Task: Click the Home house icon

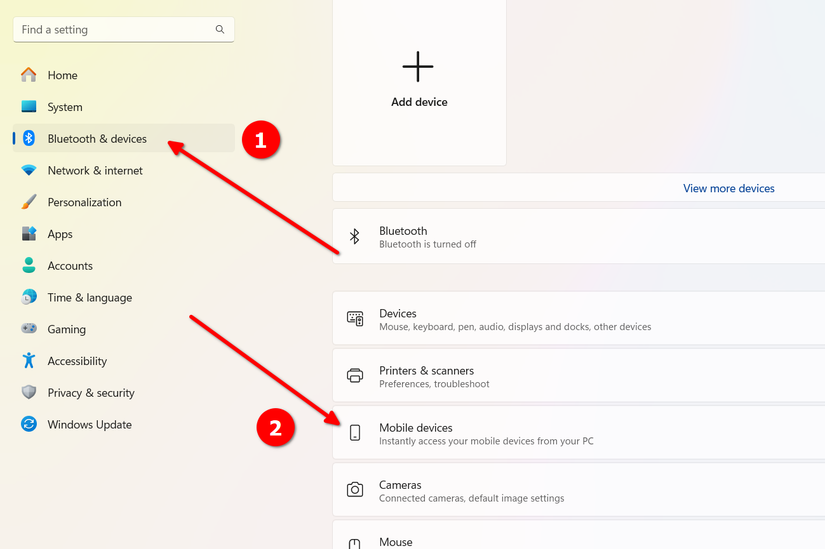Action: (x=28, y=75)
